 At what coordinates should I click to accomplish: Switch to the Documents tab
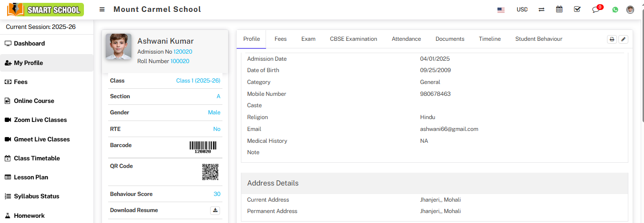coord(450,39)
